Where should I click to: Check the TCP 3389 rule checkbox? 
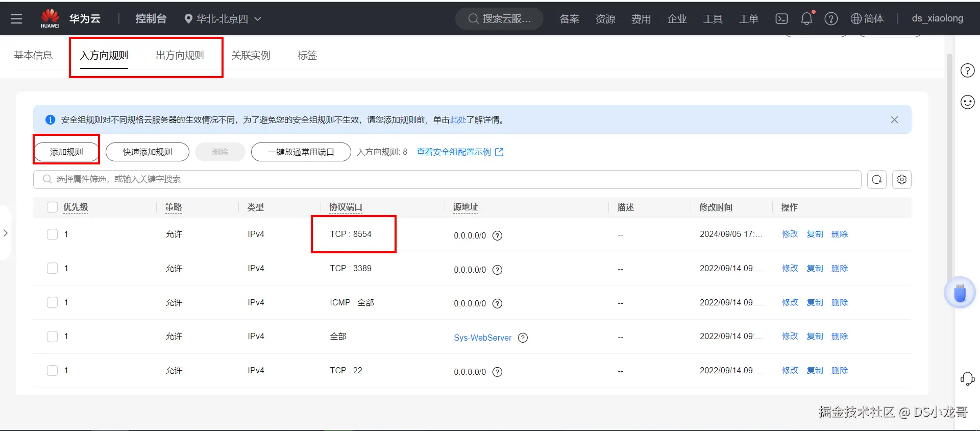click(52, 268)
